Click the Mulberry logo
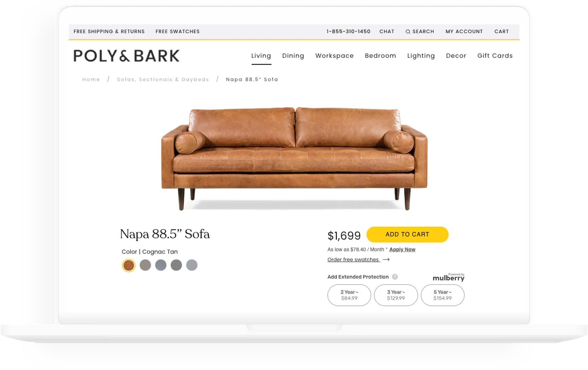 click(x=448, y=277)
